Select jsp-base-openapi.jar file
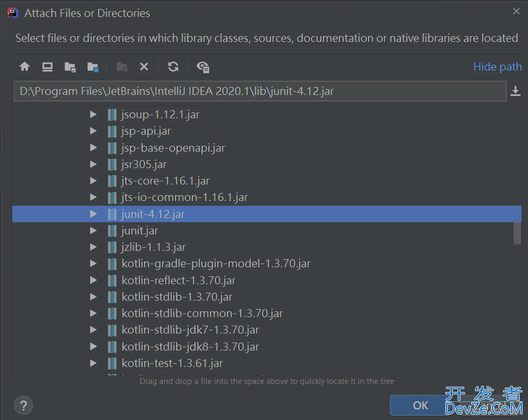The height and width of the screenshot is (420, 528). (173, 148)
